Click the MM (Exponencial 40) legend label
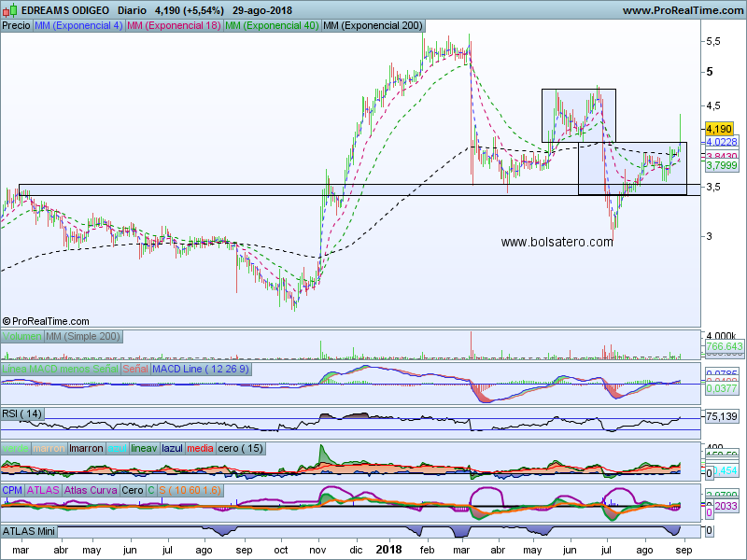747x560 pixels. click(271, 25)
